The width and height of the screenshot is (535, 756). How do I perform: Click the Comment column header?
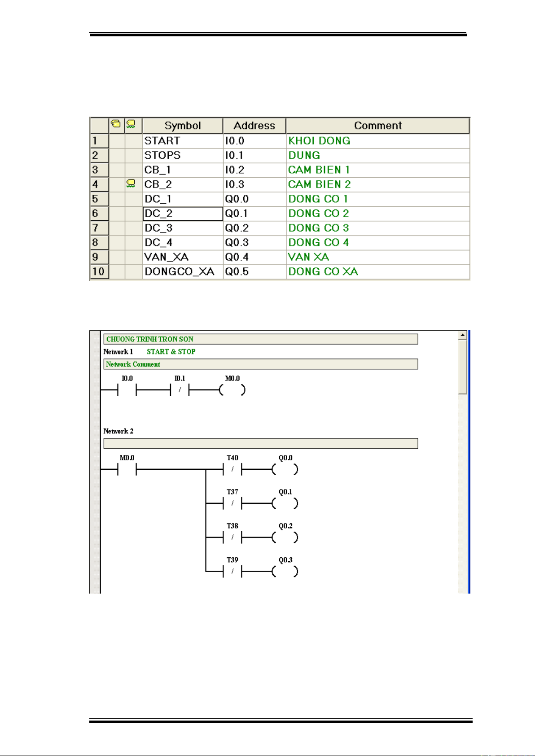377,126
